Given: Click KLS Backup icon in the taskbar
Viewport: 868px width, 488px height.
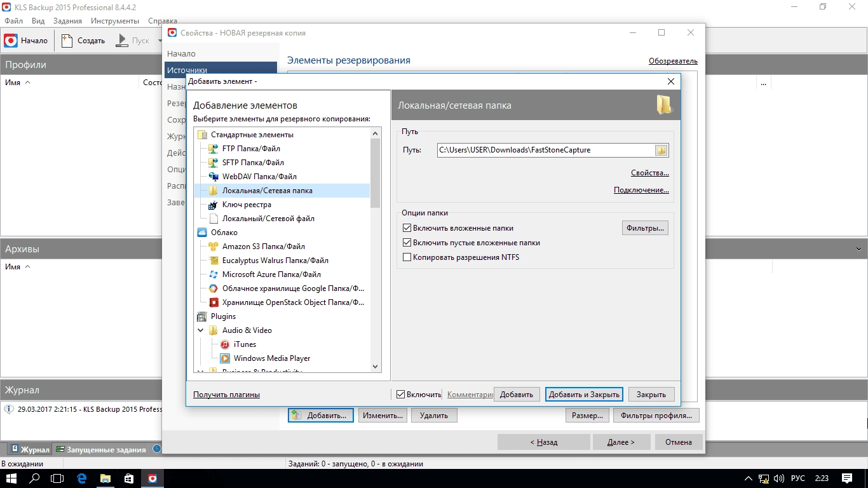Looking at the screenshot, I should coord(153,478).
